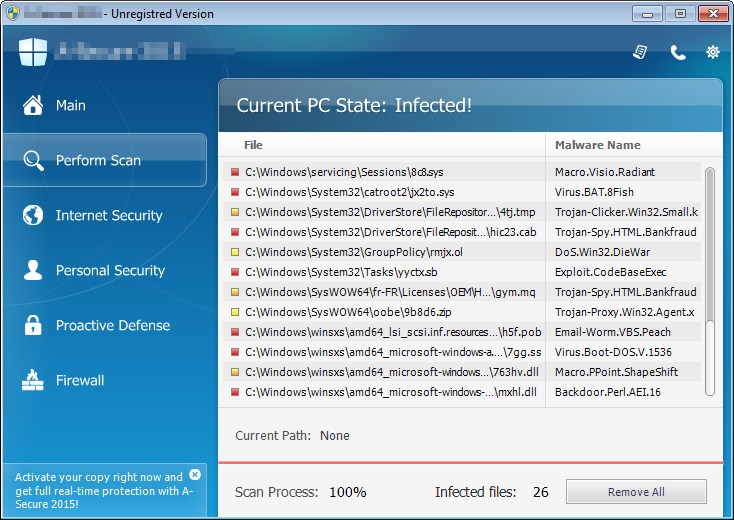Screen dimensions: 734x520
Task: Click the magnifier icon for Perform Scan
Action: tap(33, 160)
